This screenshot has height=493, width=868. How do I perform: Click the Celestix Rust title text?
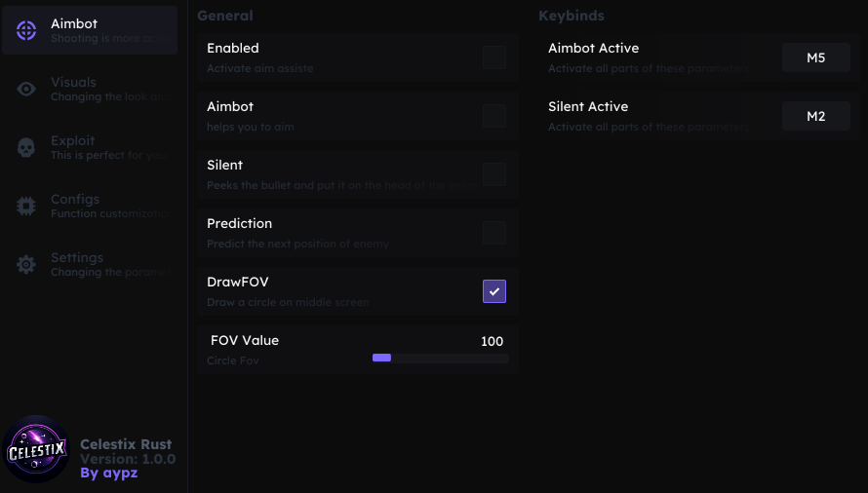click(x=126, y=444)
